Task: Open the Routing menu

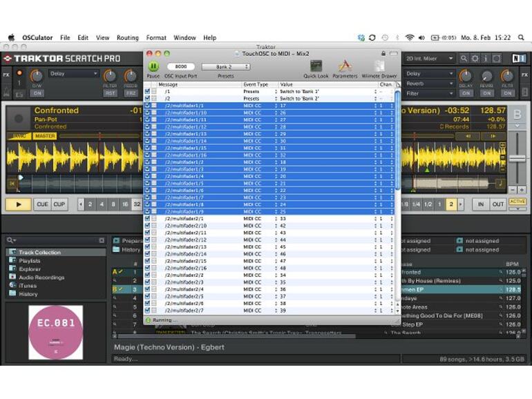Action: click(x=128, y=38)
